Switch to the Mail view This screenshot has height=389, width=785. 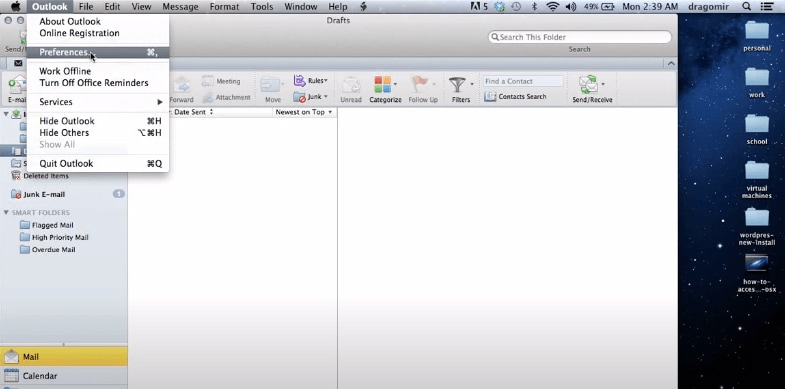pyautogui.click(x=64, y=357)
